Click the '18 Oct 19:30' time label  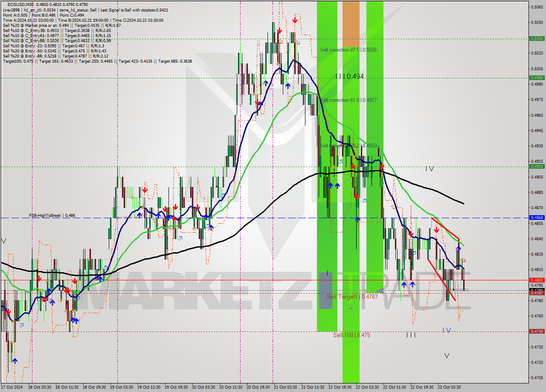coord(94,387)
